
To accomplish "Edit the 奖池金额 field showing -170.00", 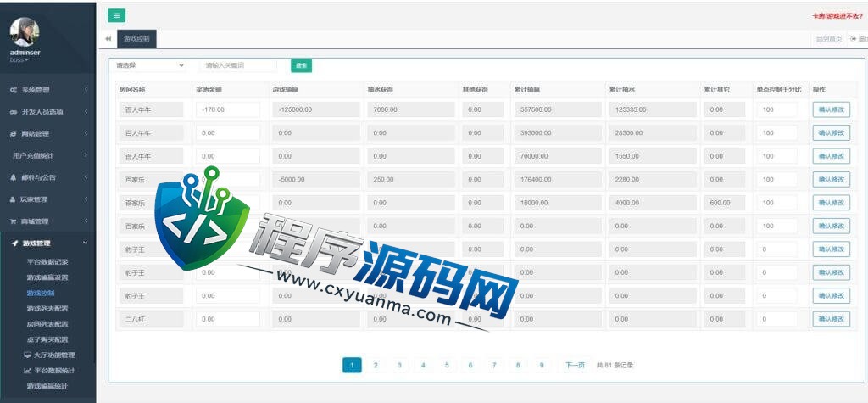I will 227,109.
